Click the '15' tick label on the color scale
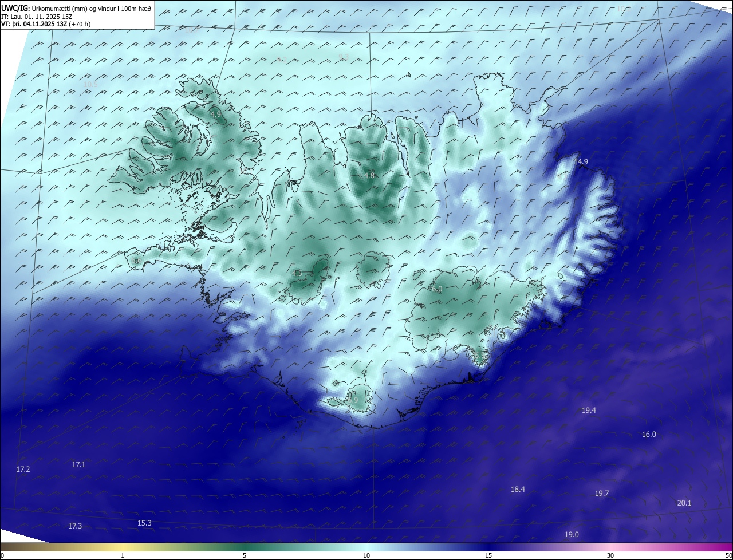 tap(488, 555)
